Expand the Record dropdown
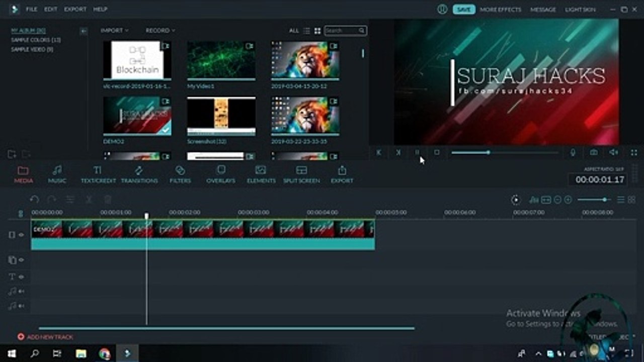This screenshot has height=362, width=644. click(x=160, y=31)
